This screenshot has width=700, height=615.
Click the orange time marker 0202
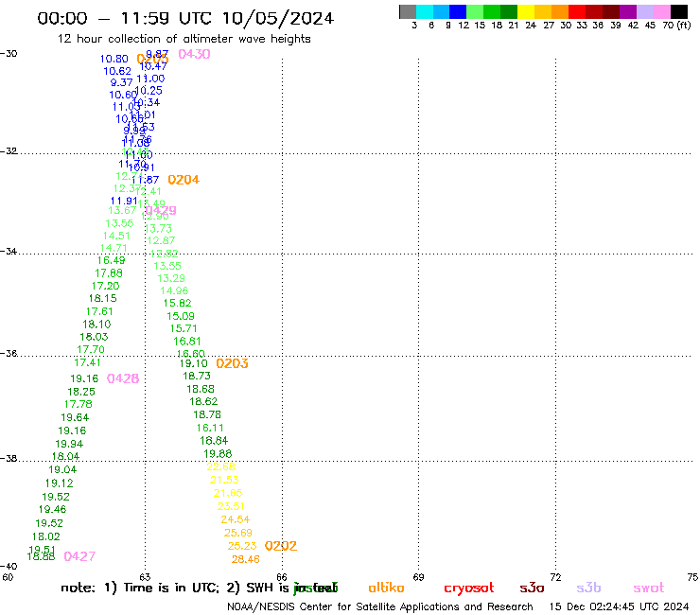click(x=281, y=546)
